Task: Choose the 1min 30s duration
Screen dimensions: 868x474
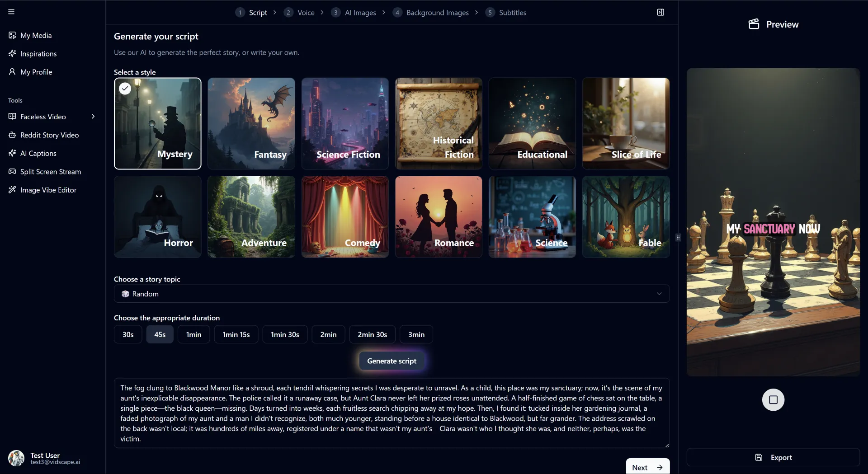Action: coord(285,334)
